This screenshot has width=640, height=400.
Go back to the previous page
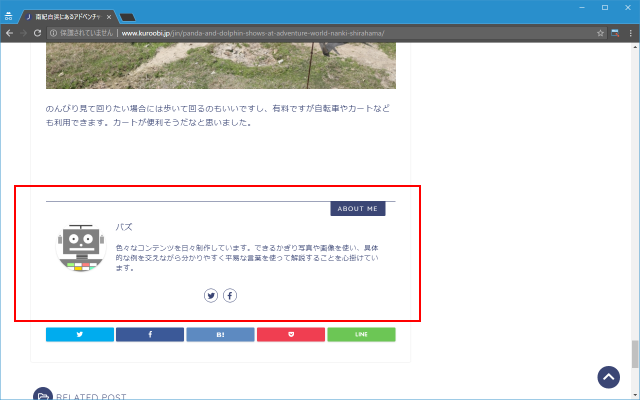point(9,33)
